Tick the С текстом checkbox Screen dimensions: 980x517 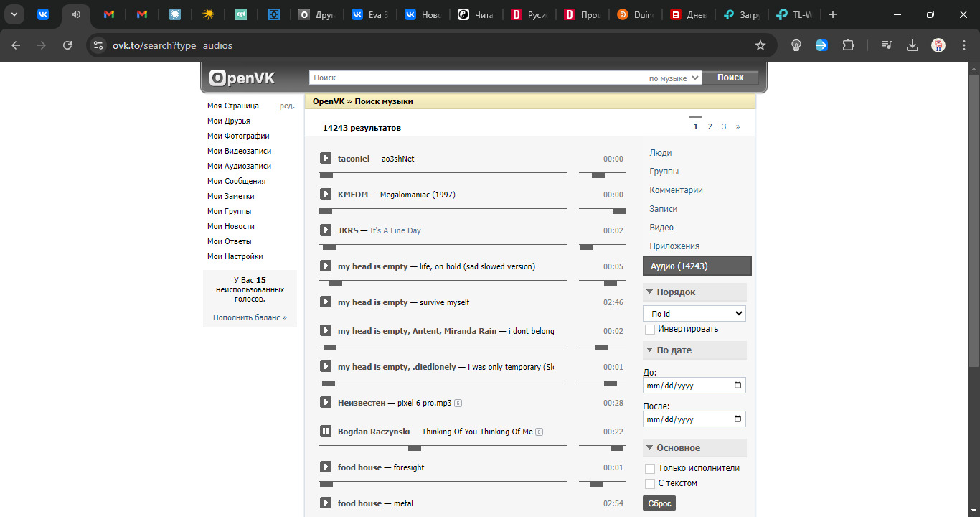pos(650,483)
